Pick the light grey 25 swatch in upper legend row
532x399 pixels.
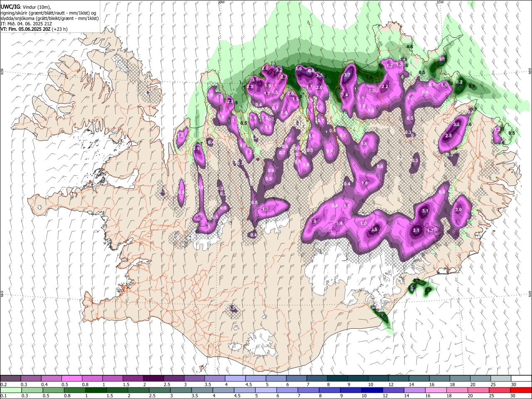(x=501, y=378)
